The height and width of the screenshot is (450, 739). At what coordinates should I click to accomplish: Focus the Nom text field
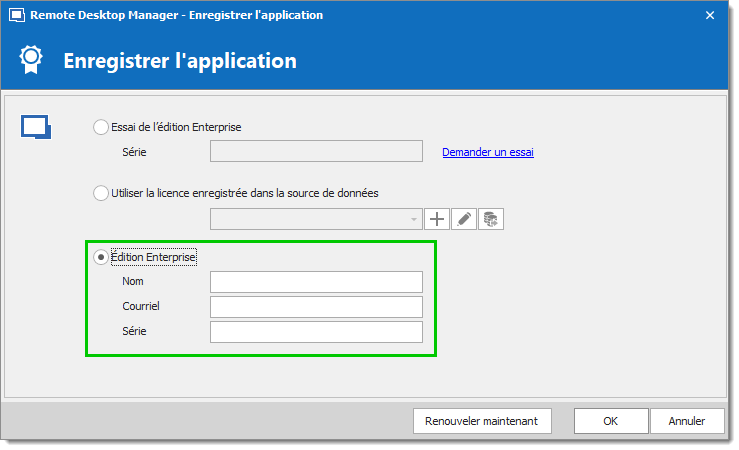(x=316, y=282)
